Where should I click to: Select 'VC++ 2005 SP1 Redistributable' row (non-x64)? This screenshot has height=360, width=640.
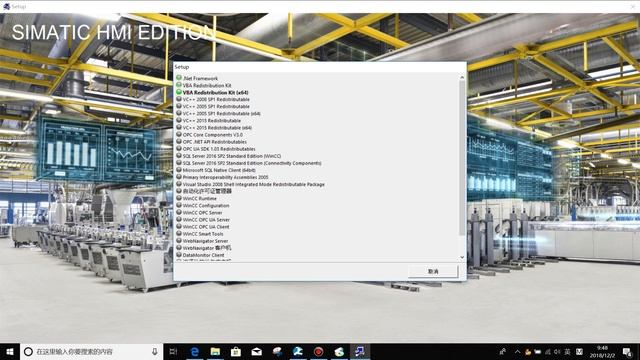pyautogui.click(x=216, y=106)
